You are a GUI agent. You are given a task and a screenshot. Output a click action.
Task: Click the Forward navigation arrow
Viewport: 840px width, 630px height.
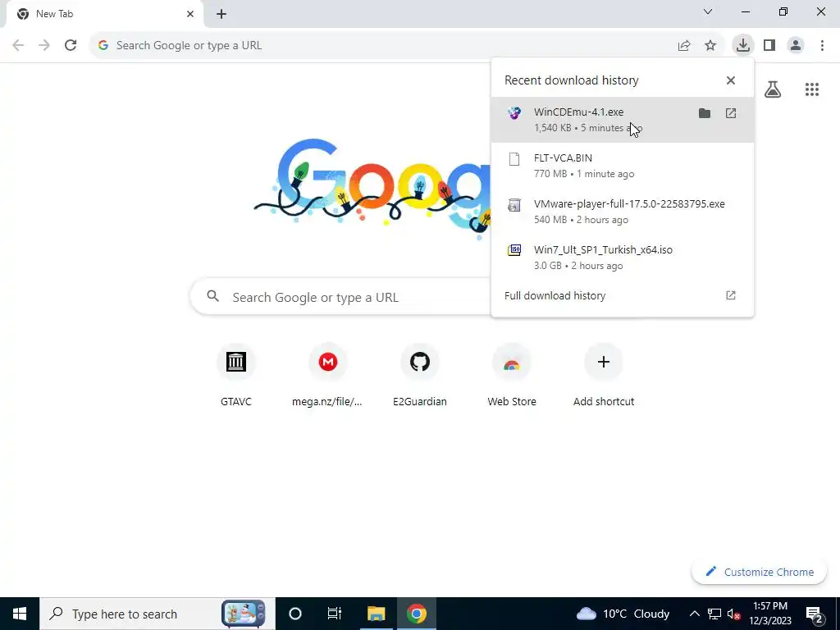point(44,46)
